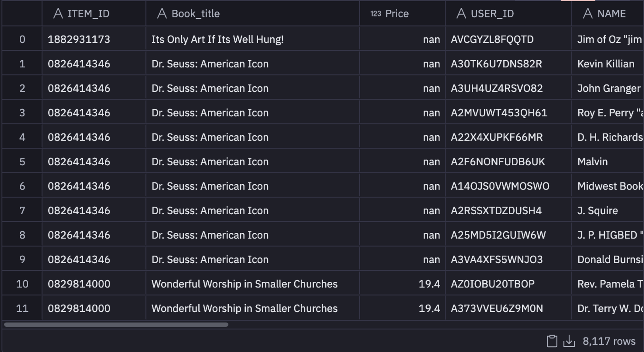
Task: Select the Book_title column header
Action: tap(195, 14)
